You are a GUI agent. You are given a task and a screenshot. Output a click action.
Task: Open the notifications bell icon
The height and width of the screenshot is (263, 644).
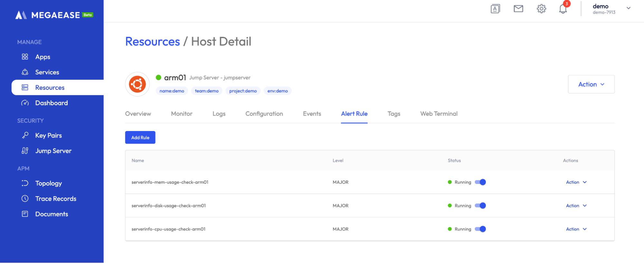tap(563, 9)
